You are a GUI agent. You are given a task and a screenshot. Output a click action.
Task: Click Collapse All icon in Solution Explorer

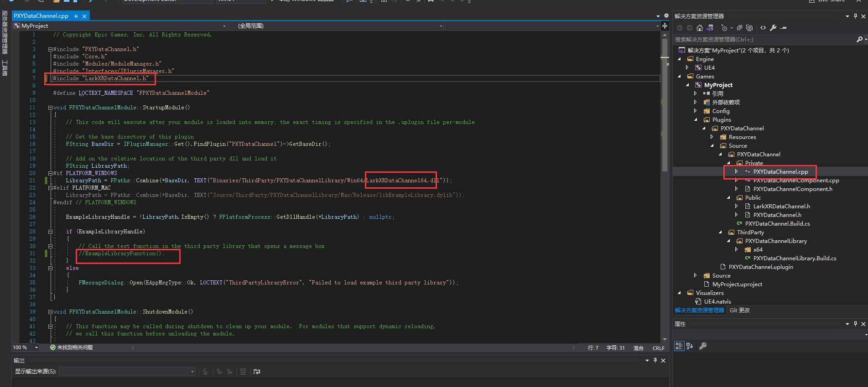739,28
